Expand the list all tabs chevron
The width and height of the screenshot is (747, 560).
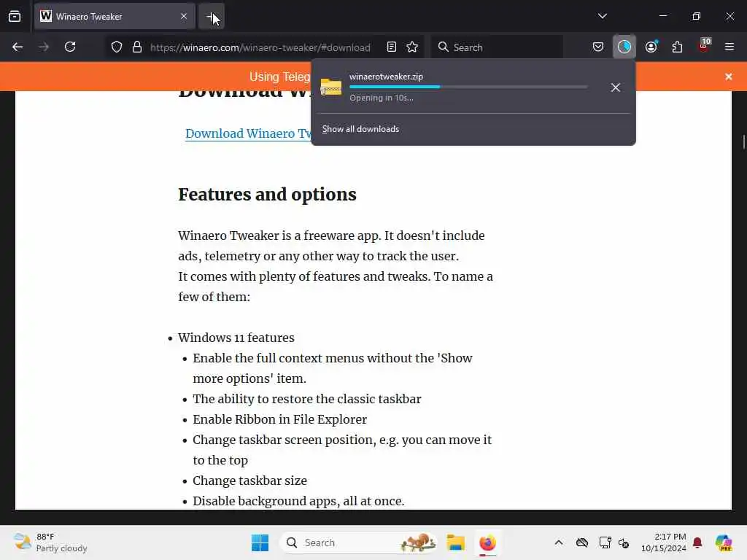(x=602, y=16)
